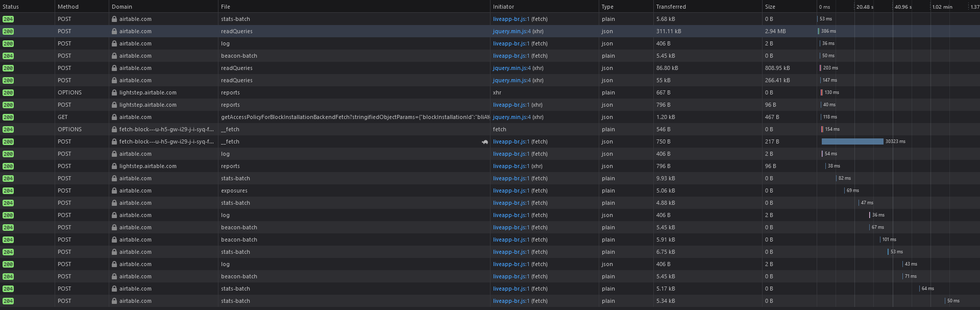Click the waterfall timeline header at 1.02 min
980x310 pixels.
click(x=942, y=7)
